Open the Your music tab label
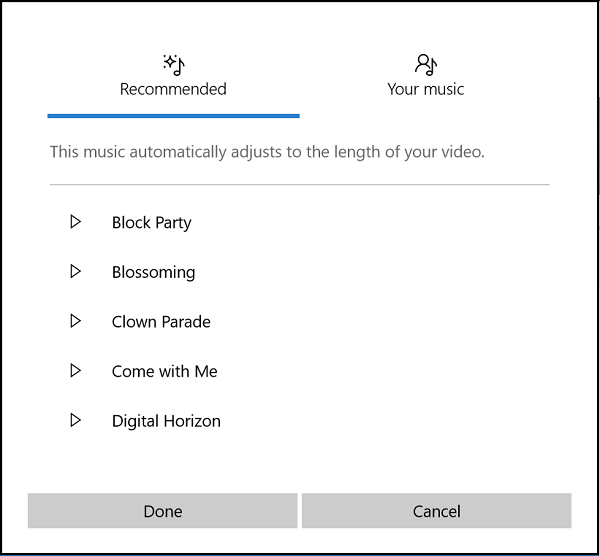This screenshot has height=556, width=600. click(426, 89)
